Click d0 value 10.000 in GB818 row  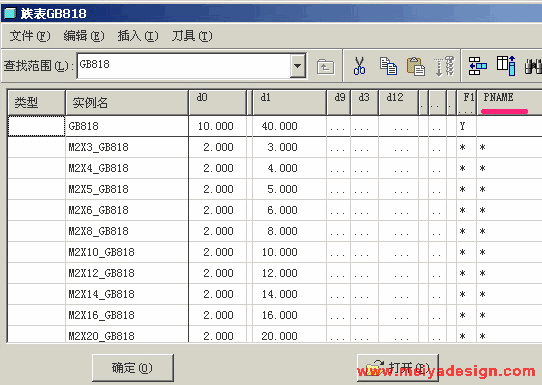216,126
